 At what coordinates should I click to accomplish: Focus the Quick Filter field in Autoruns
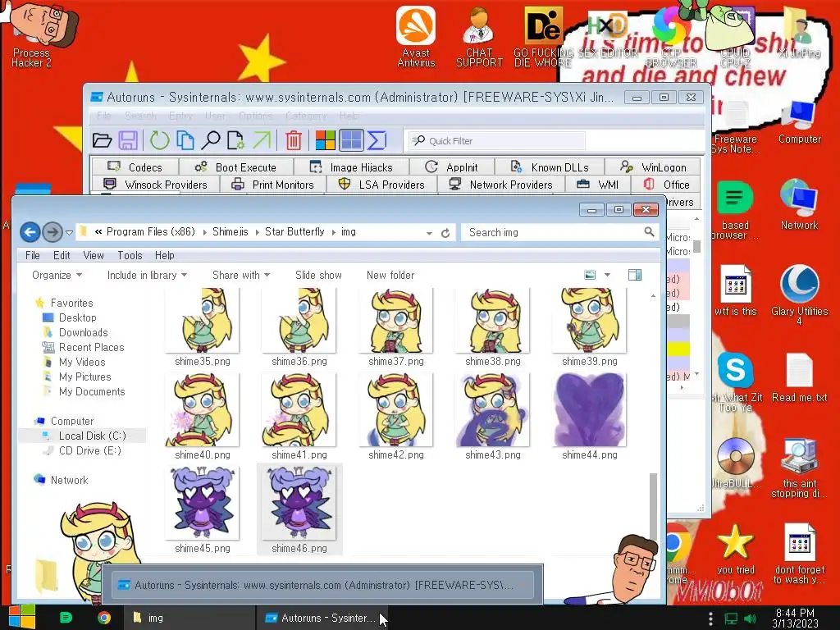click(496, 141)
